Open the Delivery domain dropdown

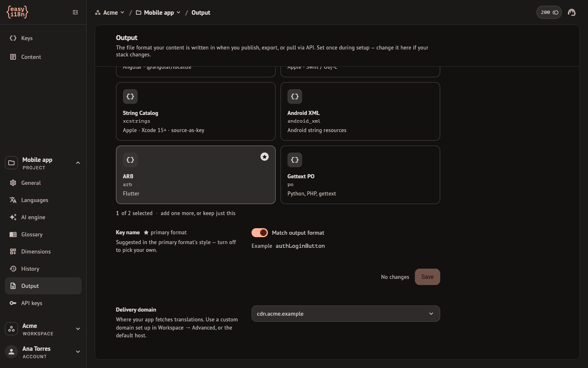pyautogui.click(x=345, y=314)
